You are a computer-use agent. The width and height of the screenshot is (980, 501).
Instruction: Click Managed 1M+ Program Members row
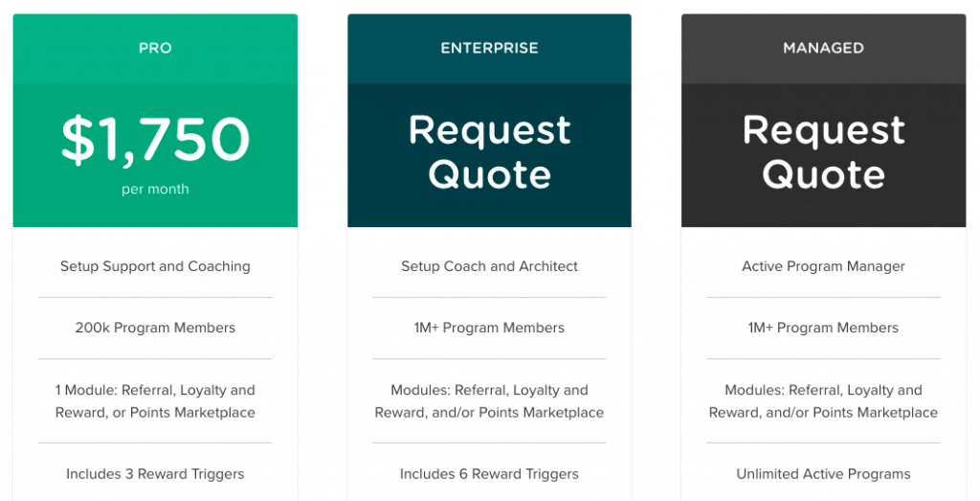pos(823,328)
